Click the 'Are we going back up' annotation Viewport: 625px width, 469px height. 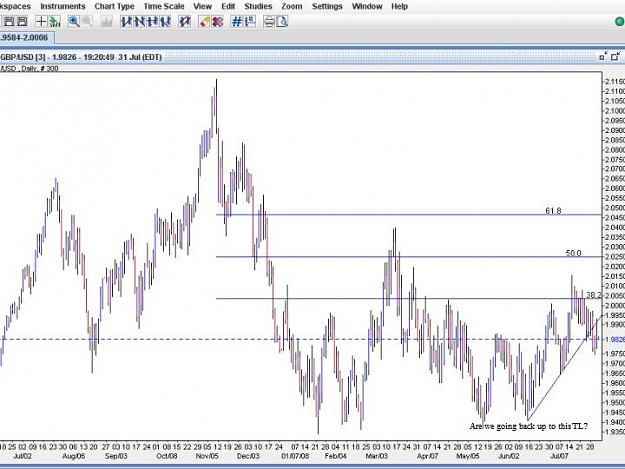(x=528, y=426)
